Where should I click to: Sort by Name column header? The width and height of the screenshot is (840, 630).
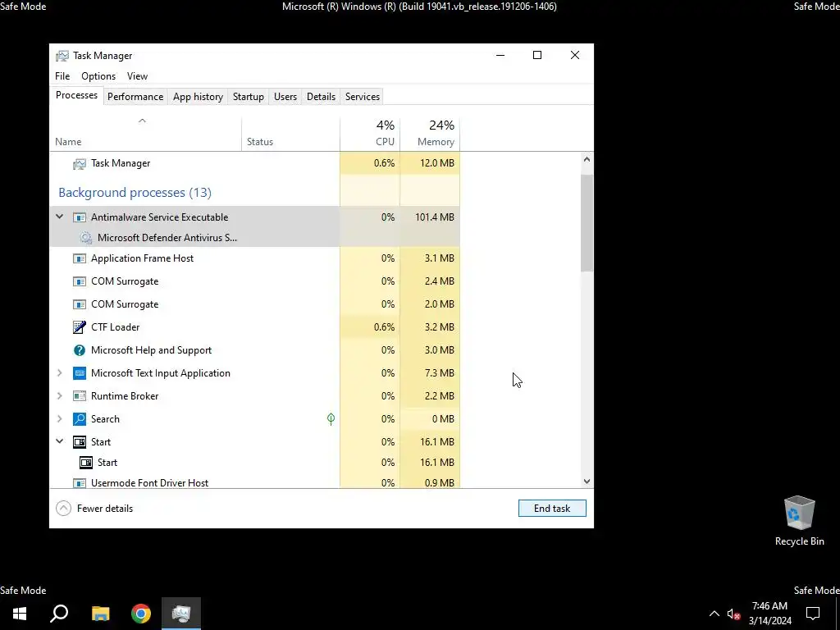[x=146, y=134]
